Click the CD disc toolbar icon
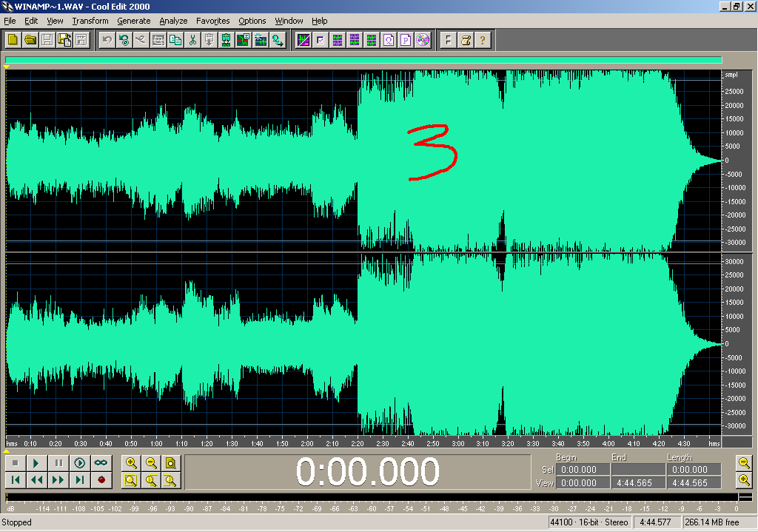This screenshot has height=532, width=758. click(x=423, y=40)
